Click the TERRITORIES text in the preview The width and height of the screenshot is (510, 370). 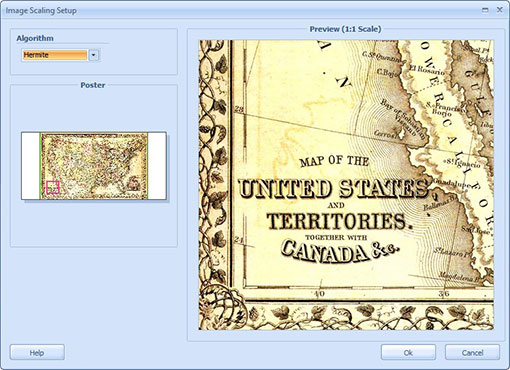tap(339, 221)
